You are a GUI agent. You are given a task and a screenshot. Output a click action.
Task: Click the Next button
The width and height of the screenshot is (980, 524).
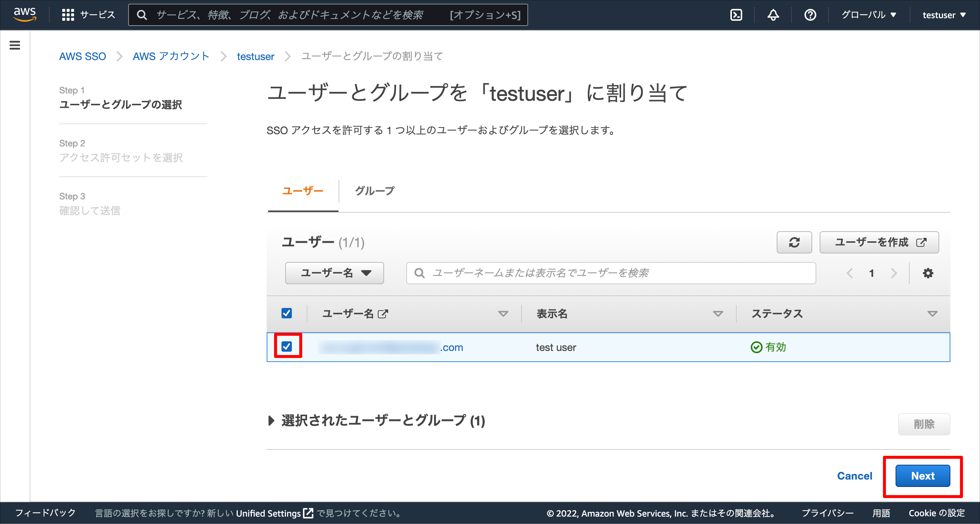tap(923, 476)
